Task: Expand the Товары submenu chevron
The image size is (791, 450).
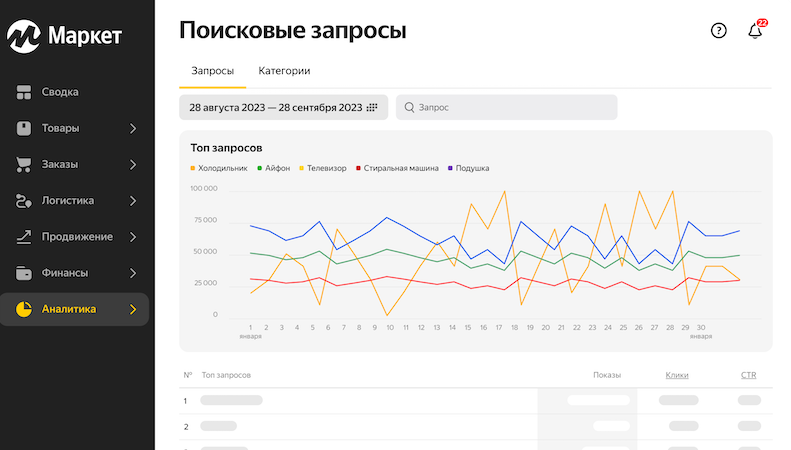Action: point(133,128)
